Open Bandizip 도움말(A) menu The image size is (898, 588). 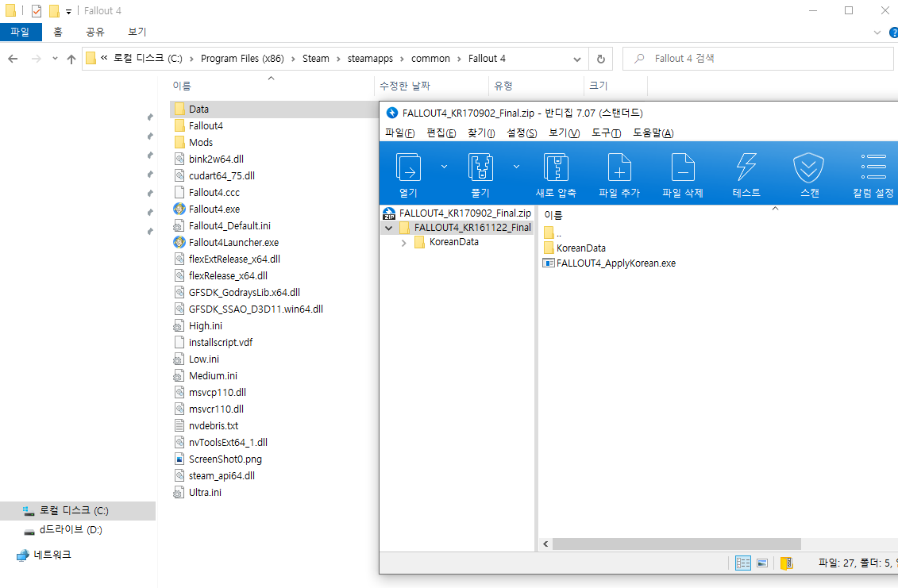pyautogui.click(x=653, y=133)
